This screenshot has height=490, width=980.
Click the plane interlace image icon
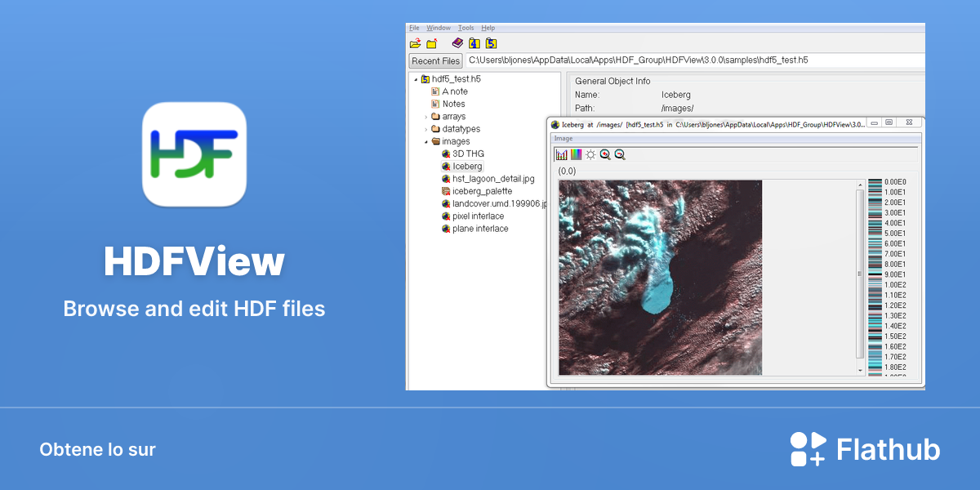[446, 229]
